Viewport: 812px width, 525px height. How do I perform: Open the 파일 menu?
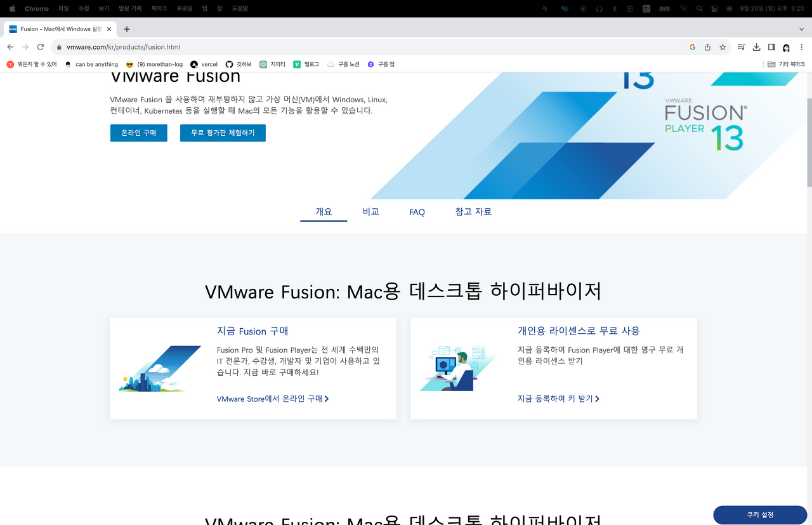(x=63, y=8)
